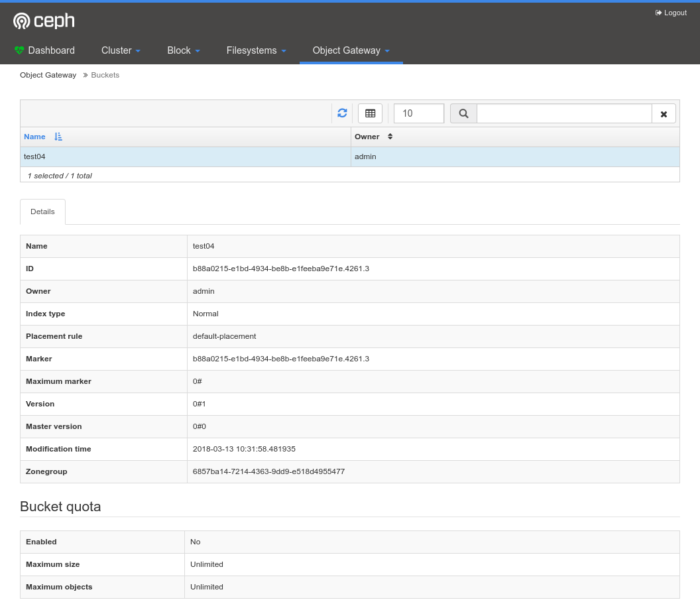This screenshot has height=612, width=700.
Task: Open the table column display icon
Action: point(370,113)
